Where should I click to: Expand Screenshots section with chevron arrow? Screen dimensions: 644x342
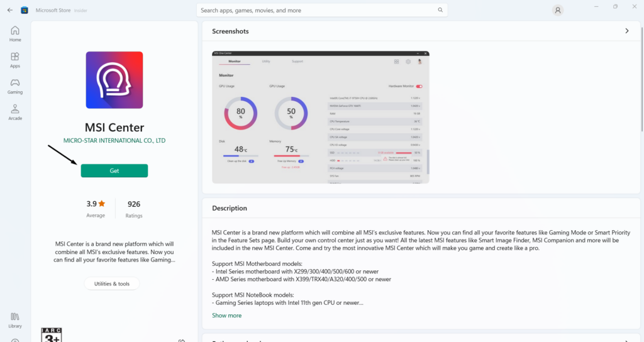[x=626, y=31]
